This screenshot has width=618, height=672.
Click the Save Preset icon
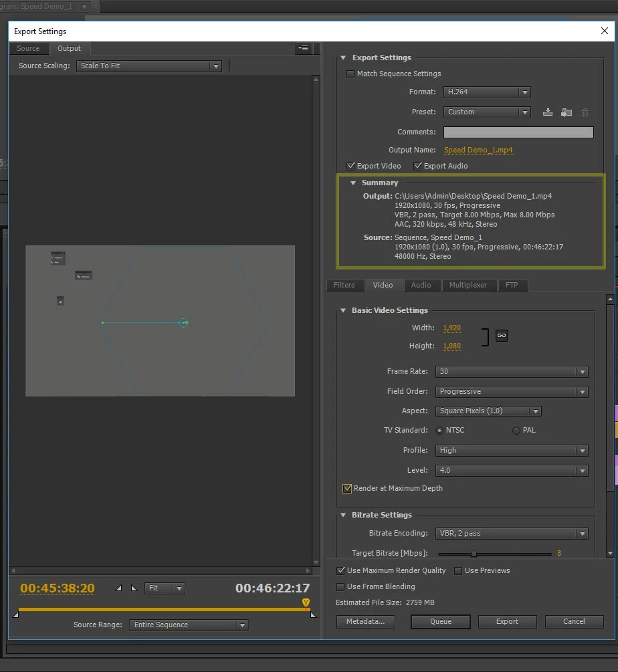click(547, 112)
